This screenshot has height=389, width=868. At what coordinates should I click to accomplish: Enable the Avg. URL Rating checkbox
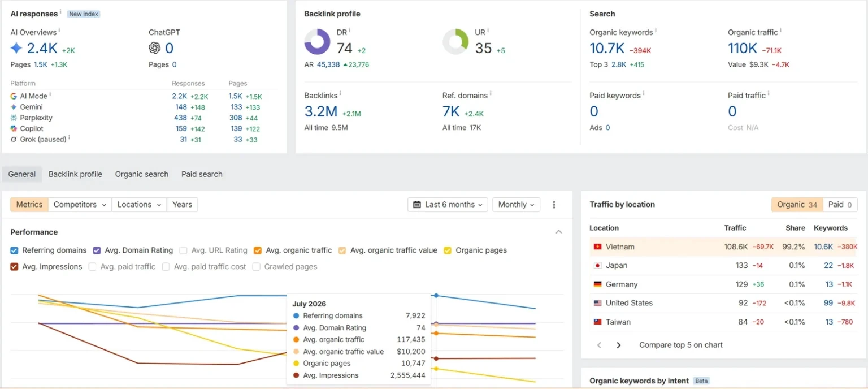[x=184, y=250]
